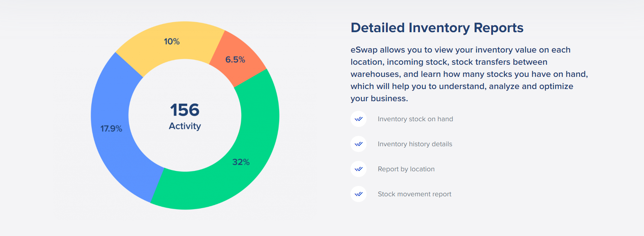Screen dimensions: 644x236
Task: Click the Inventory stock on hand text
Action: [x=415, y=119]
